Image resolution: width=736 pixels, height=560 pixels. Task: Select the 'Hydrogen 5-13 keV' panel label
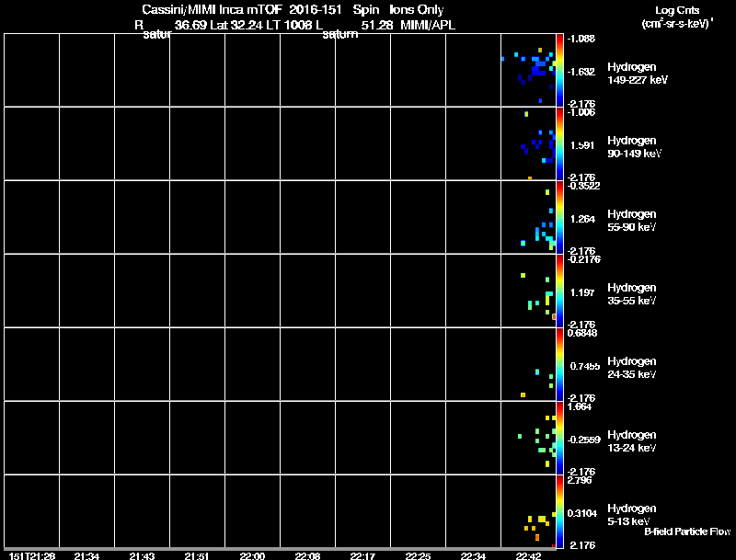coord(632,515)
